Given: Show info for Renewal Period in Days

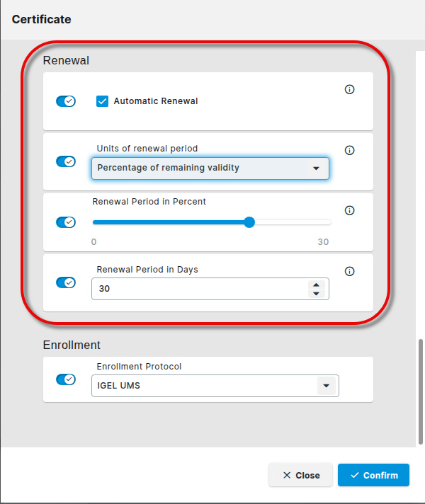Looking at the screenshot, I should [349, 271].
